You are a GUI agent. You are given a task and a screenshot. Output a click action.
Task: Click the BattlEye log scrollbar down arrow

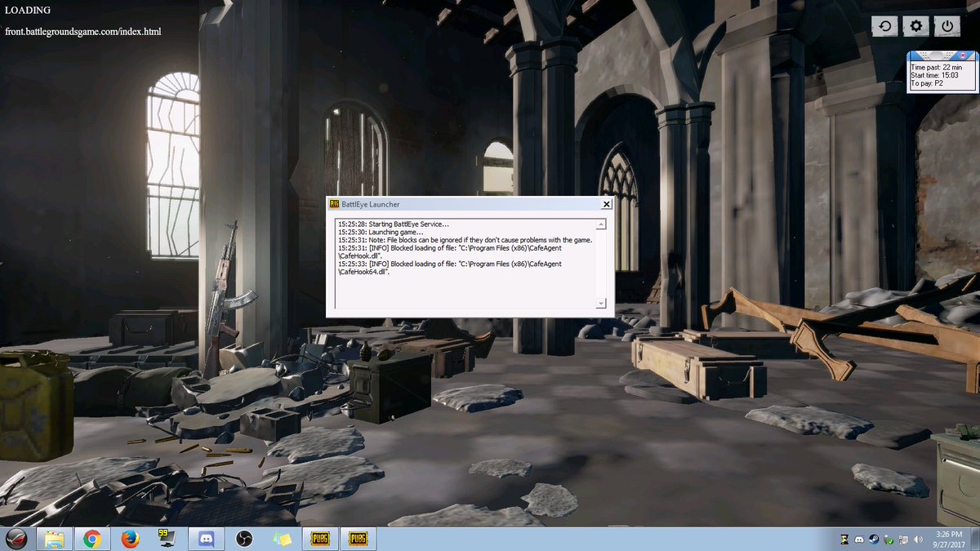pos(601,304)
